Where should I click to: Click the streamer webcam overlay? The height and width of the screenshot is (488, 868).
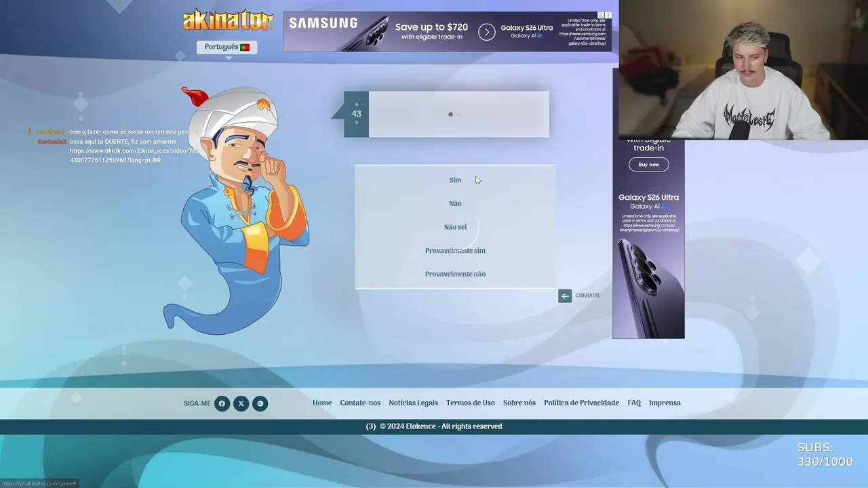tap(743, 70)
